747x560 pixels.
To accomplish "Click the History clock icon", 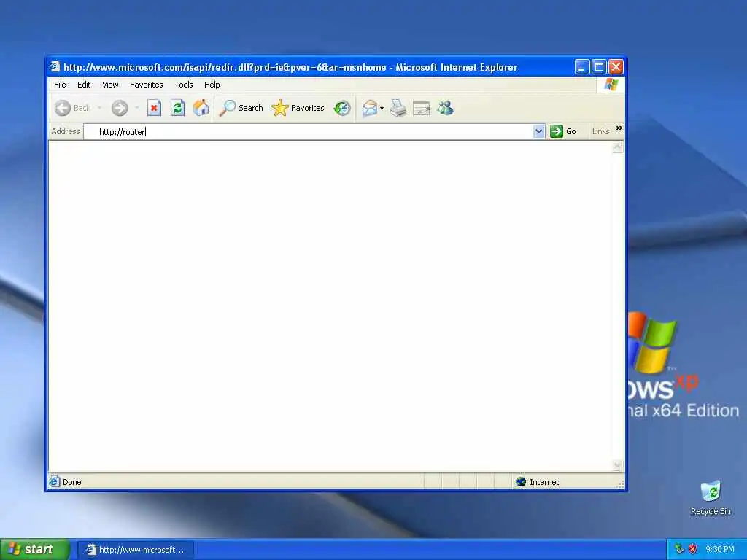I will coord(342,108).
